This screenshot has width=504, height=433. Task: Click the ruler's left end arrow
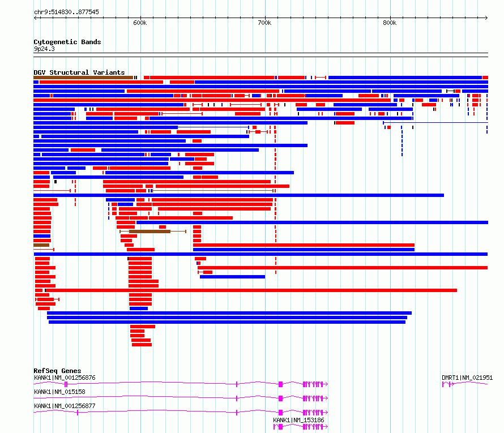tap(35, 18)
